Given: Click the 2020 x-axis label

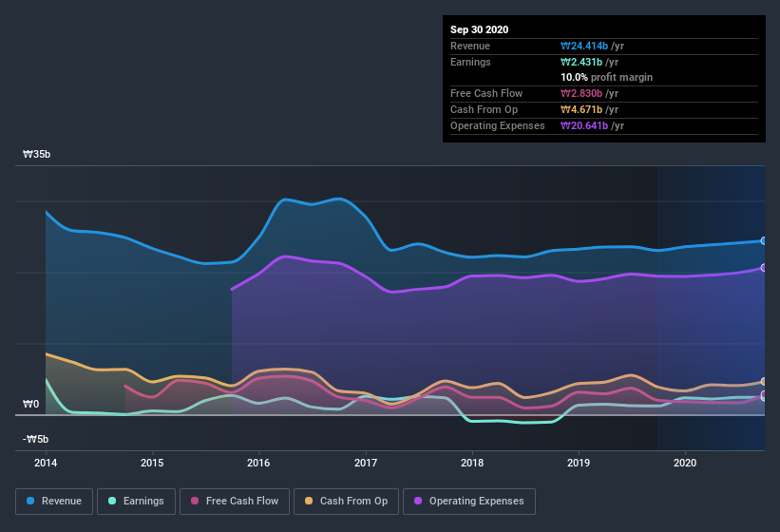Looking at the screenshot, I should pyautogui.click(x=685, y=464).
